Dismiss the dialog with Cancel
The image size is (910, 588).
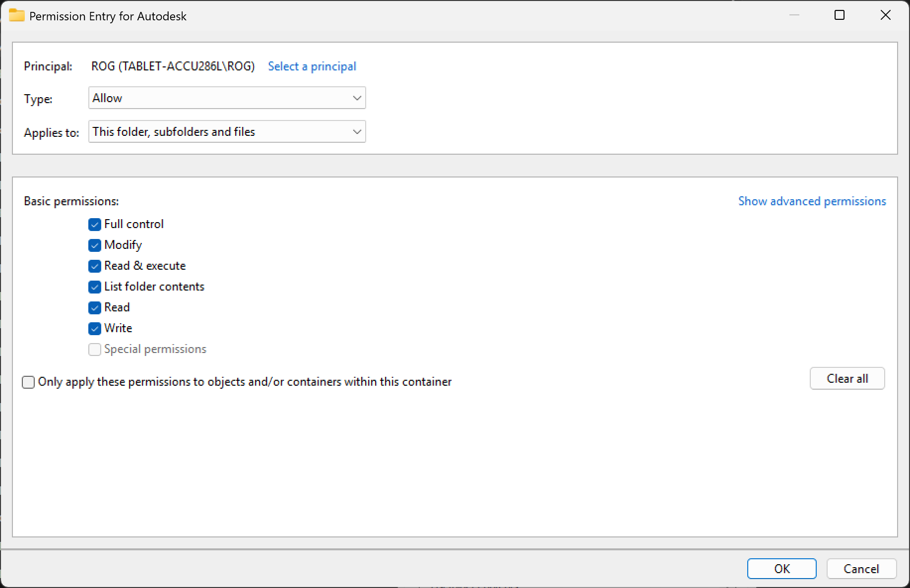click(861, 569)
